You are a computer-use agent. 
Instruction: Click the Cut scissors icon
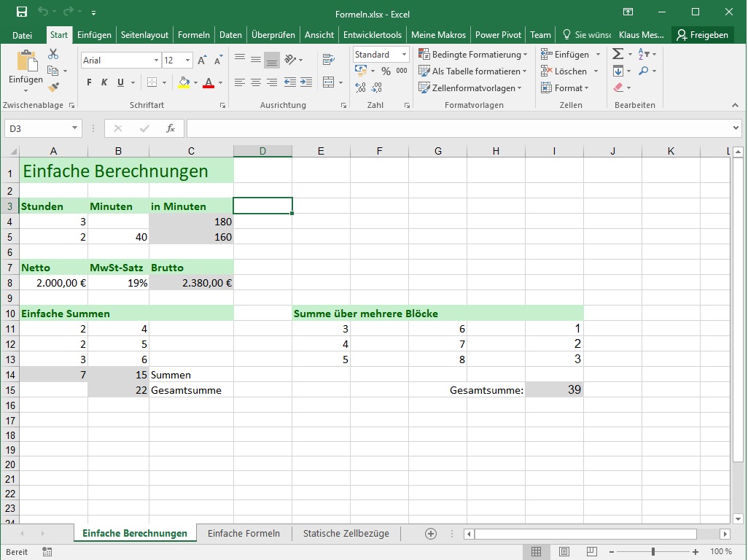click(53, 54)
